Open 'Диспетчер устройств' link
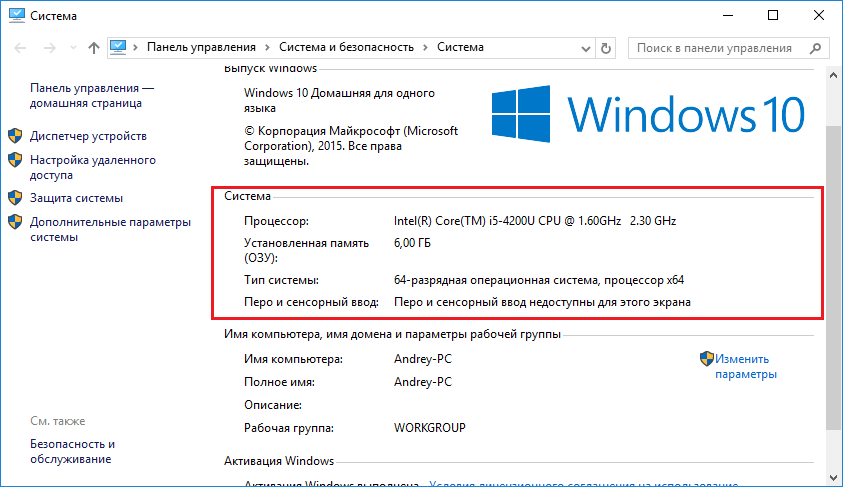The height and width of the screenshot is (487, 843). tap(88, 136)
